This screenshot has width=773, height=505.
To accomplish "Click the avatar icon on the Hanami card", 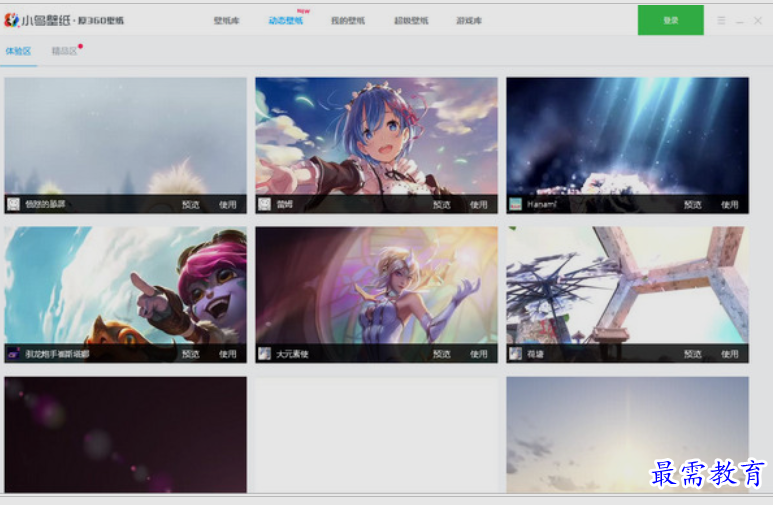I will [x=516, y=204].
